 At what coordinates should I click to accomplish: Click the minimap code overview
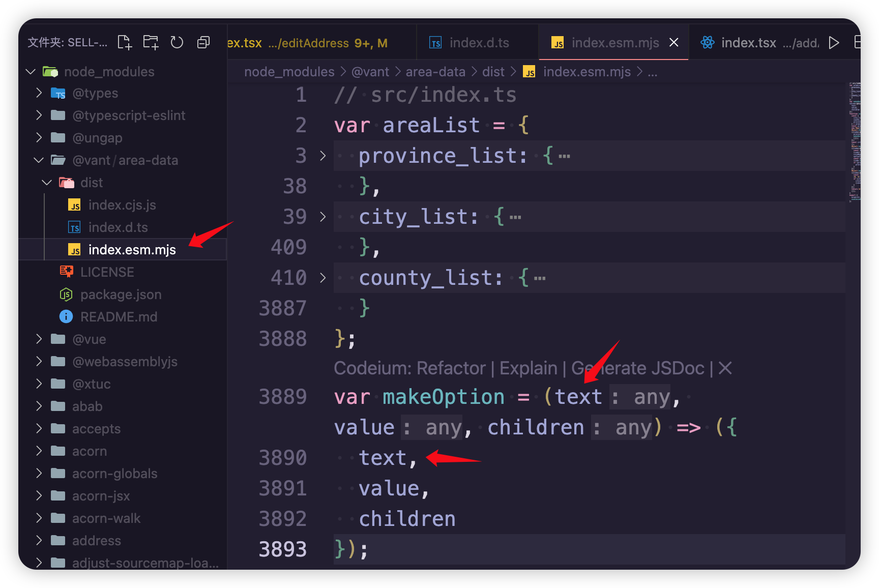tap(854, 142)
